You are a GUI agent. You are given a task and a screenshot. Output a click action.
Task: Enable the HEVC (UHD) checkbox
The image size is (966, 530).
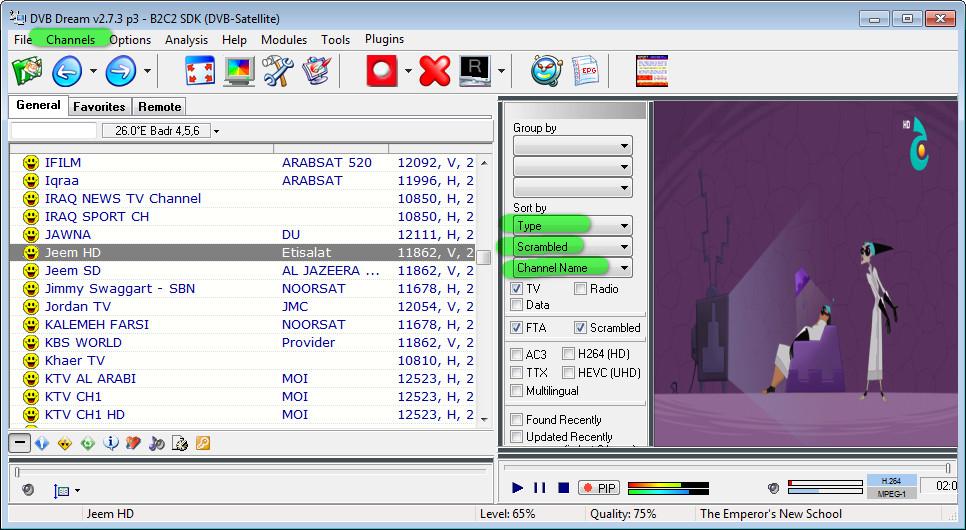coord(568,372)
